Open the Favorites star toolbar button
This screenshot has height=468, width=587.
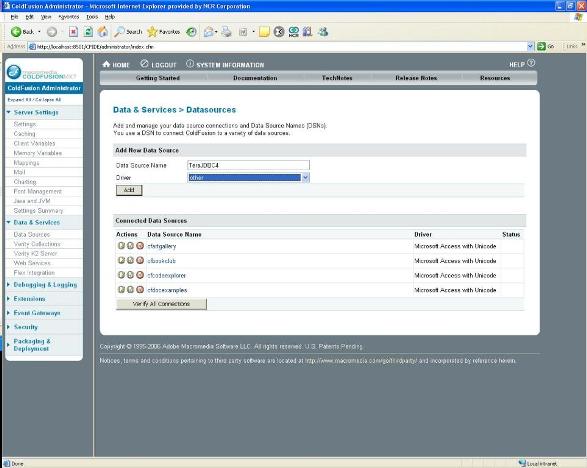tap(164, 32)
